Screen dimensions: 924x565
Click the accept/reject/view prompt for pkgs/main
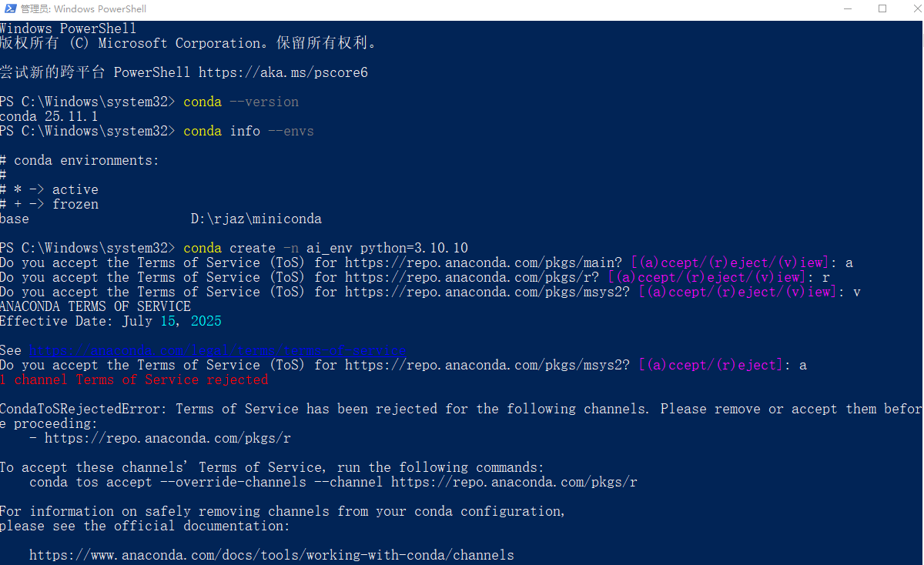click(x=726, y=262)
